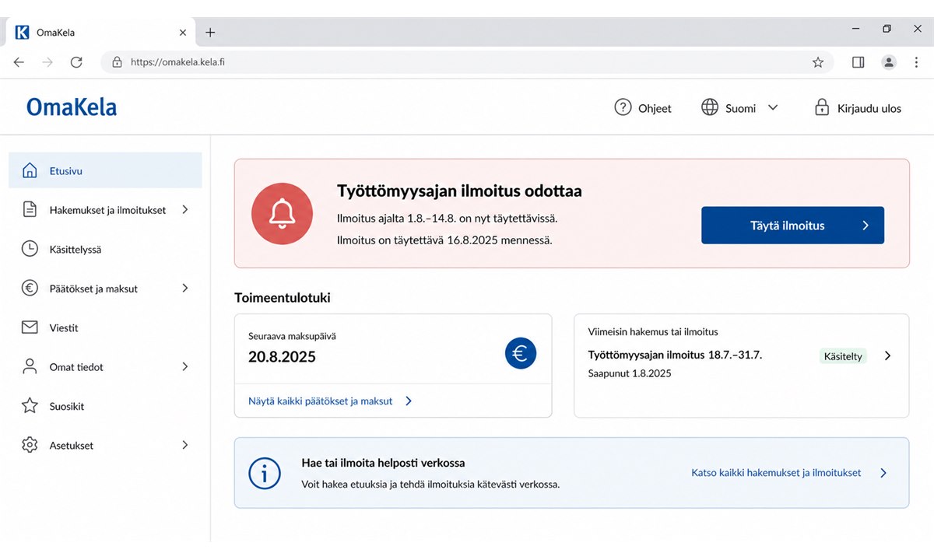Click the Viimeisin hakemus tai ilmoitus label
The width and height of the screenshot is (934, 560).
(x=653, y=331)
